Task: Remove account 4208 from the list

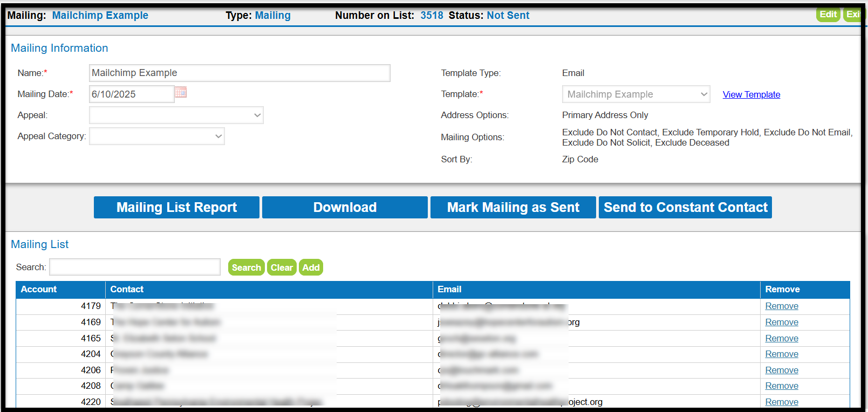Action: point(782,386)
